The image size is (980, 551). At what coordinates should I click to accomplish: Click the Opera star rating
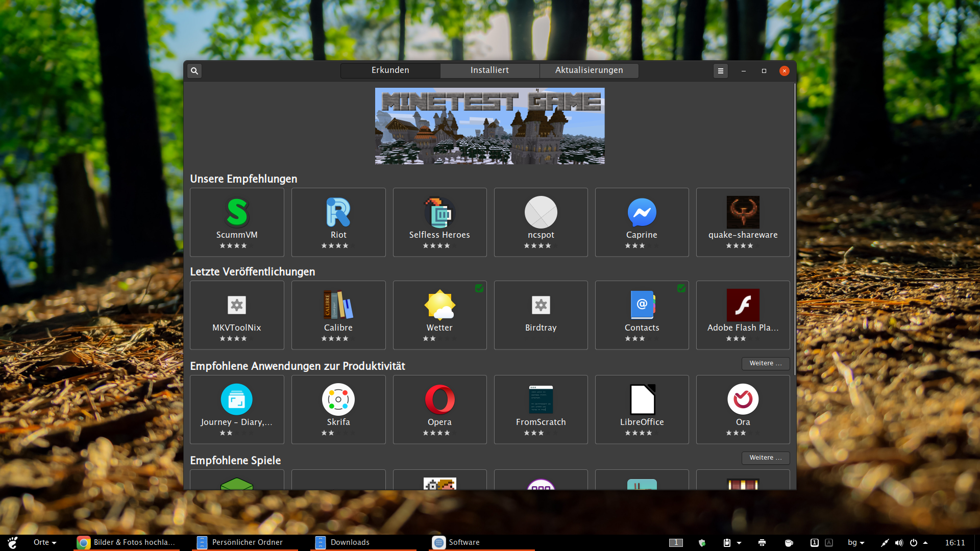[439, 433]
